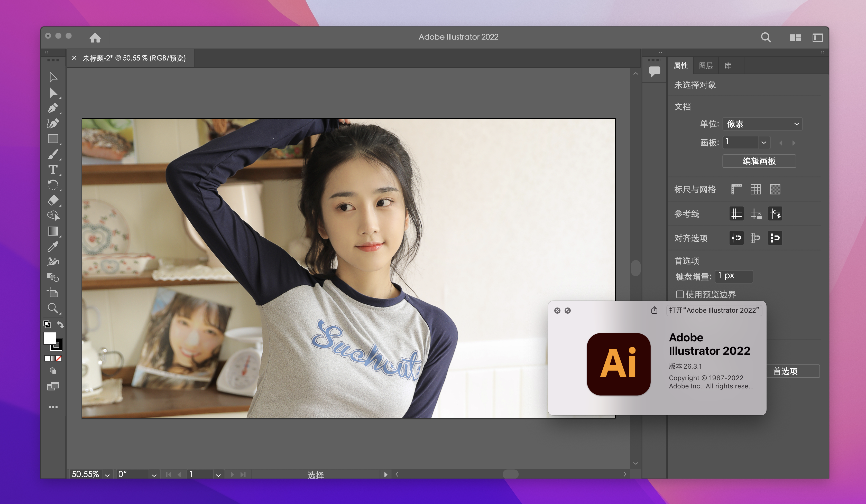Viewport: 866px width, 504px height.
Task: Switch to the 图层 tab
Action: 705,66
